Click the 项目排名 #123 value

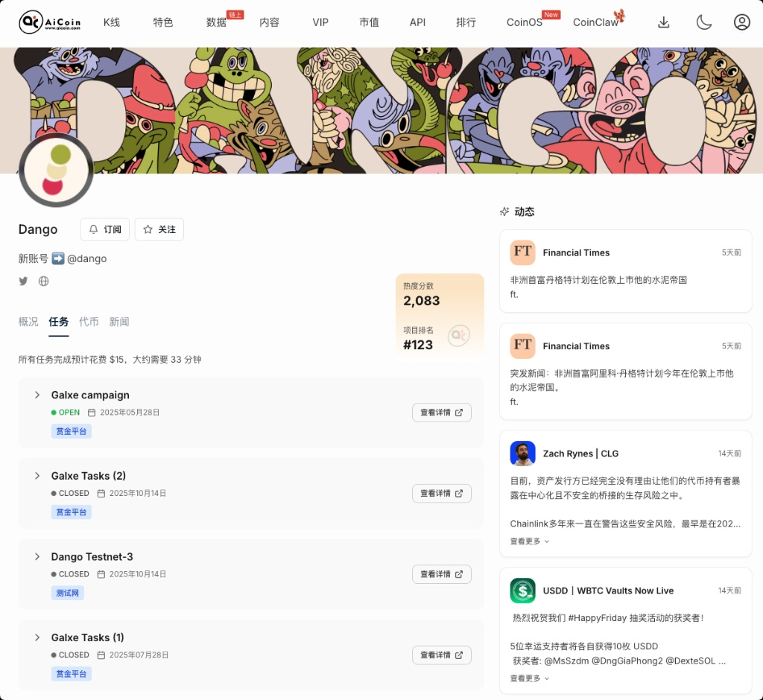click(x=418, y=345)
